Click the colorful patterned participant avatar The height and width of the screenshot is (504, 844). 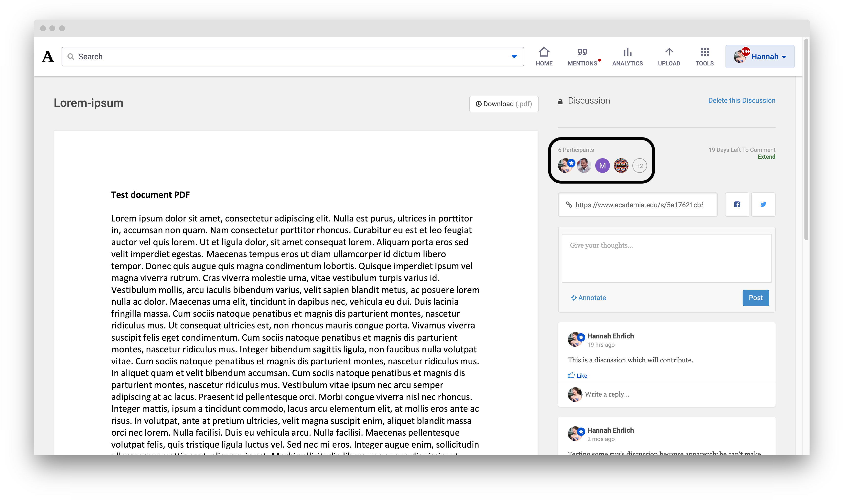coord(621,165)
